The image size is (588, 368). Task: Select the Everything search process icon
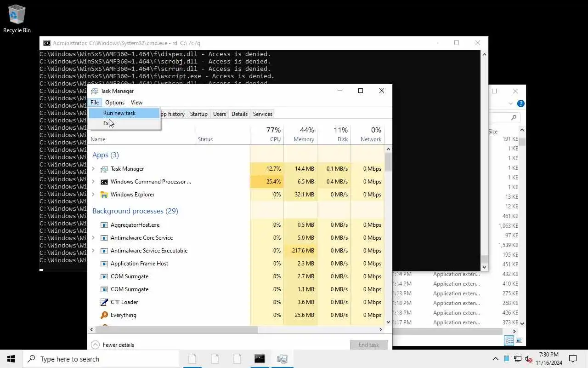coord(104,315)
